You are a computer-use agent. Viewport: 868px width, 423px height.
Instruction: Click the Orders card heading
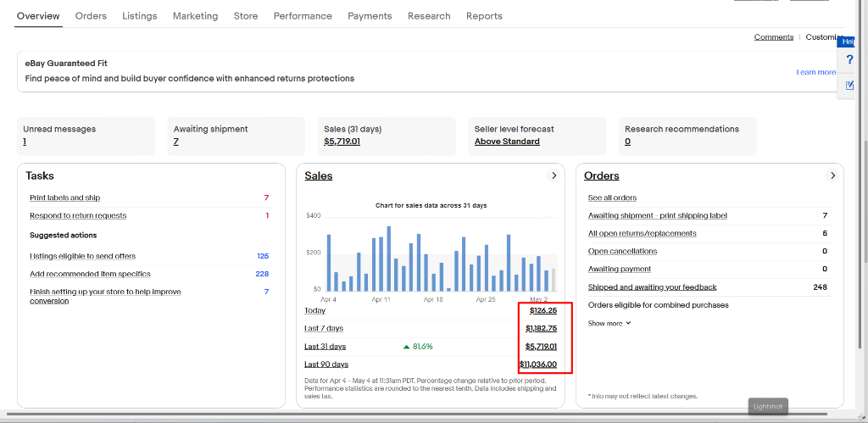601,175
